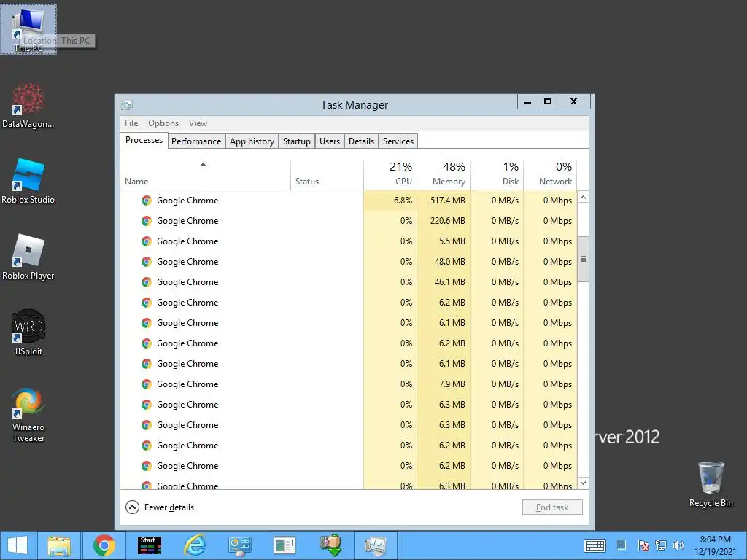Open the View menu
Screen dimensions: 747x560
pos(198,122)
